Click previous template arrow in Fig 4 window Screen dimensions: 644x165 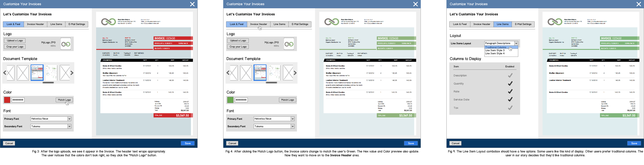[x=228, y=73]
